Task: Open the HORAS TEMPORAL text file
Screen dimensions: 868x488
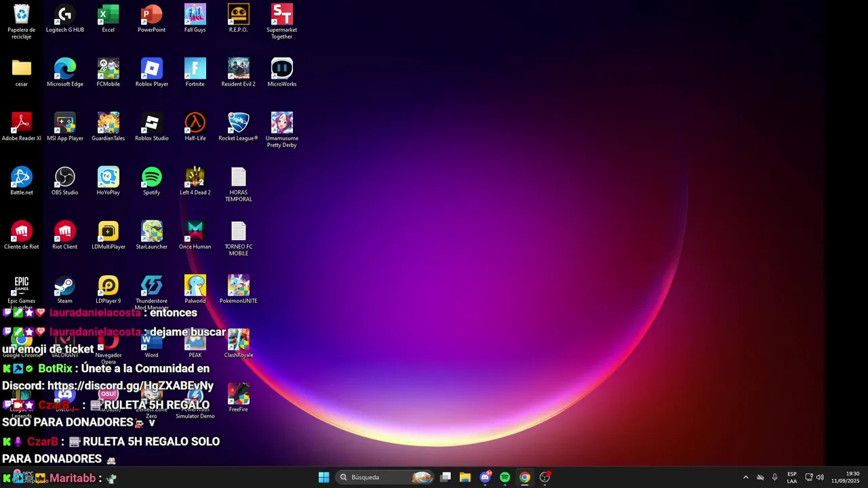Action: [239, 184]
